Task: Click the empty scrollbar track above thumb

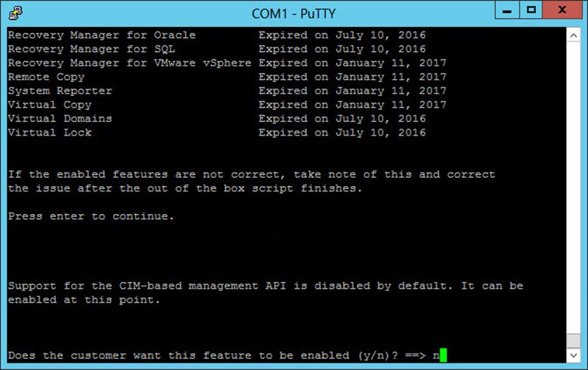Action: point(574,188)
